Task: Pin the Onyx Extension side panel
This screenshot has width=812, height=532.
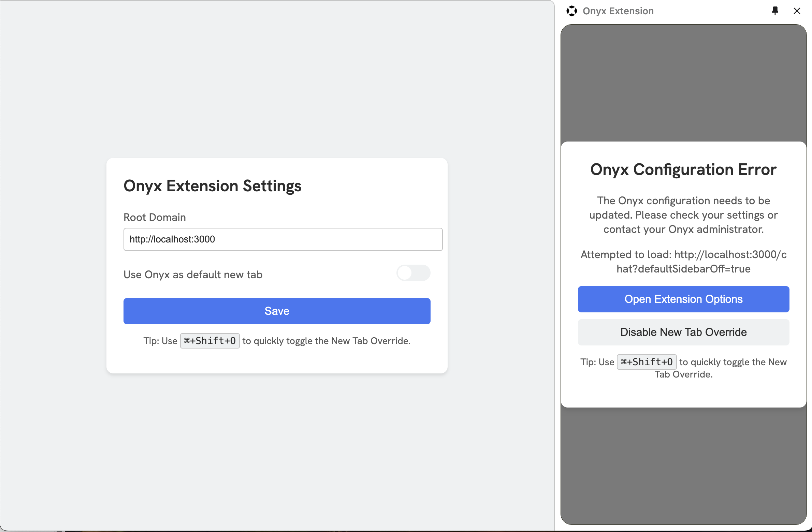Action: 775,11
